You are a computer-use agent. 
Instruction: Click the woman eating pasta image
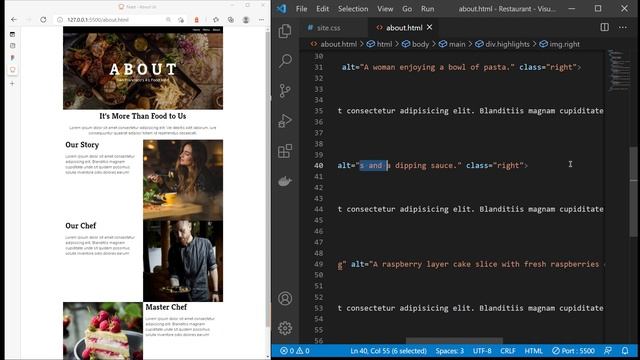pyautogui.click(x=183, y=180)
